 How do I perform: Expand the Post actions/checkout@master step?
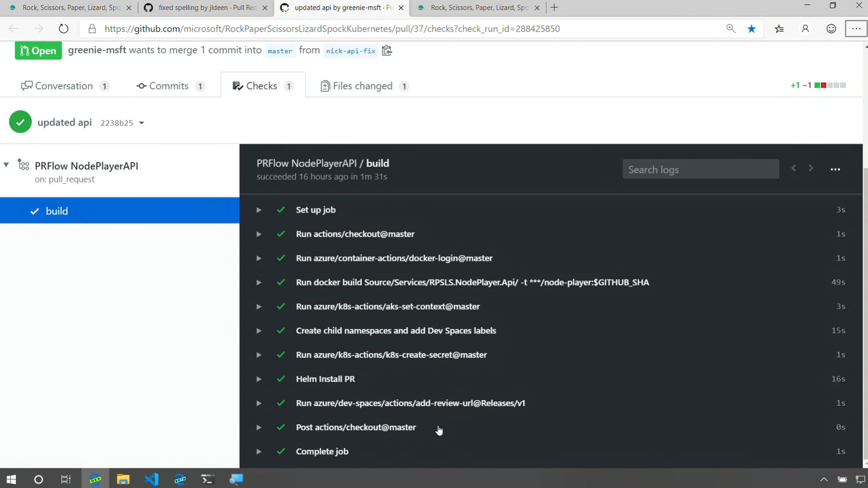(x=259, y=427)
